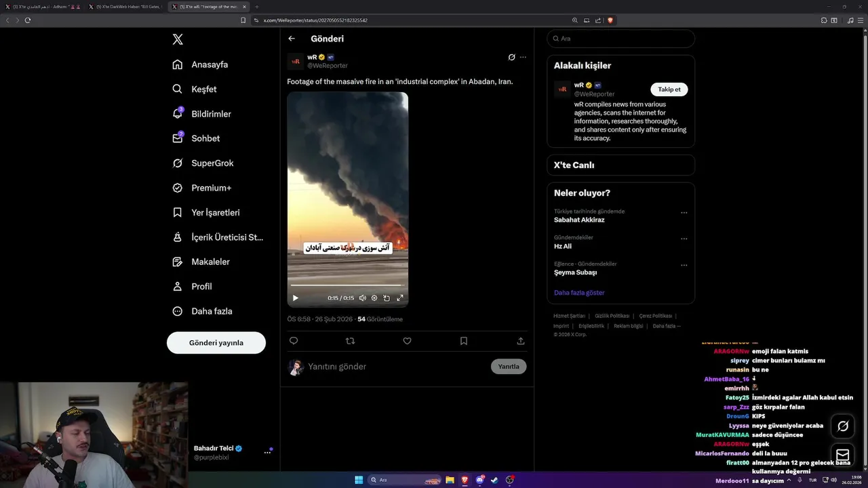The height and width of the screenshot is (488, 868).
Task: Open more options for Şeyma Subaşı trend
Action: pyautogui.click(x=684, y=265)
